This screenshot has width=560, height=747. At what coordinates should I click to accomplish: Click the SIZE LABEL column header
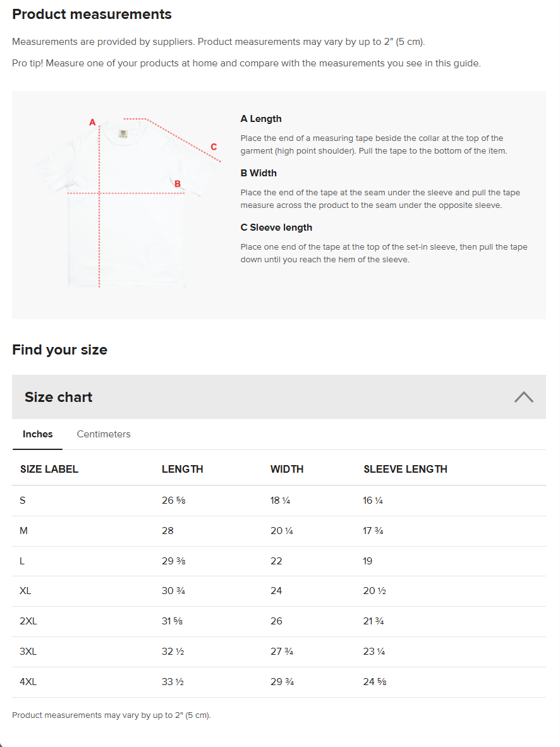(x=49, y=469)
